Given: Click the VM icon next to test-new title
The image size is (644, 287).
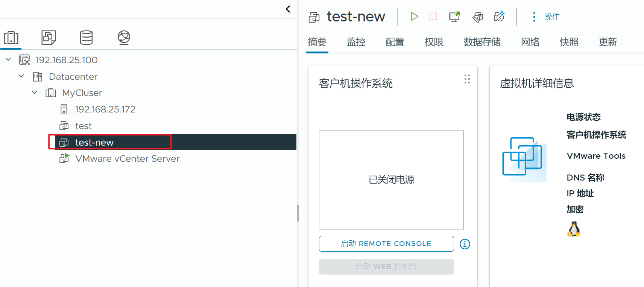Looking at the screenshot, I should (x=314, y=17).
